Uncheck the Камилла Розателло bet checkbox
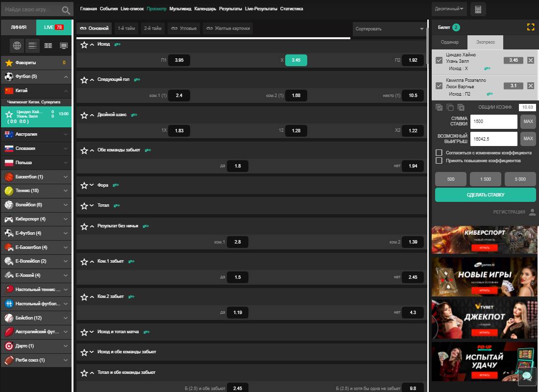 tap(439, 86)
